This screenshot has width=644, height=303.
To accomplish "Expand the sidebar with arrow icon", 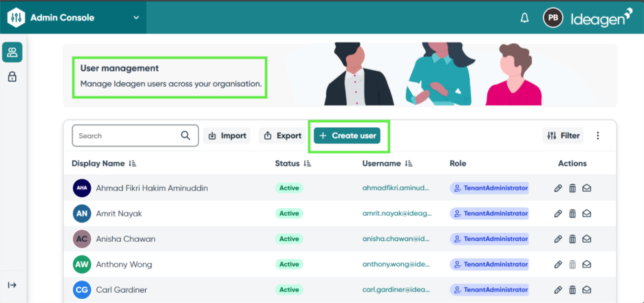I will (12, 285).
